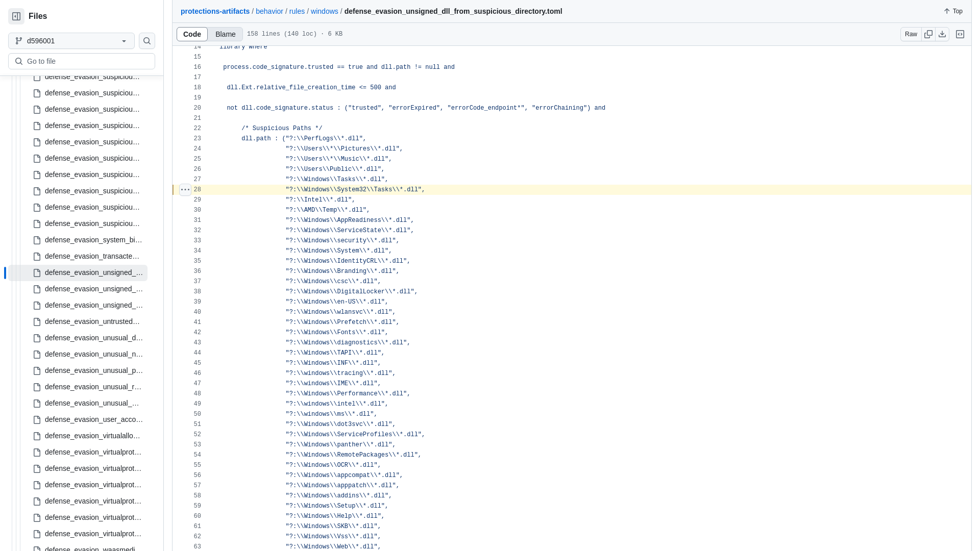The width and height of the screenshot is (980, 551).
Task: Open defense_evasion_virtualallo… file in tree
Action: point(92,436)
